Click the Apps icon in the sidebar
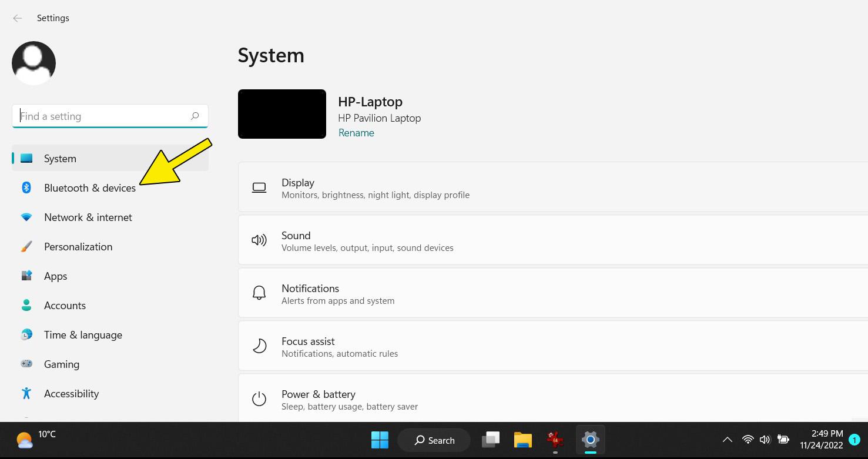868x459 pixels. point(26,276)
